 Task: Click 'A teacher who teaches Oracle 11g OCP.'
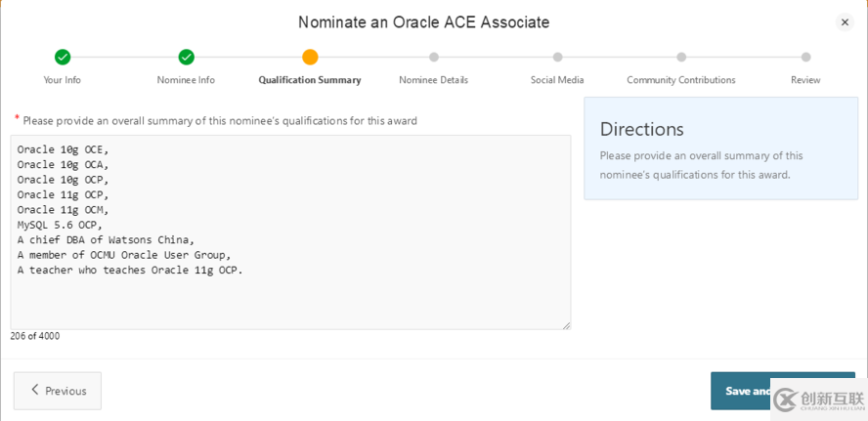pos(130,271)
